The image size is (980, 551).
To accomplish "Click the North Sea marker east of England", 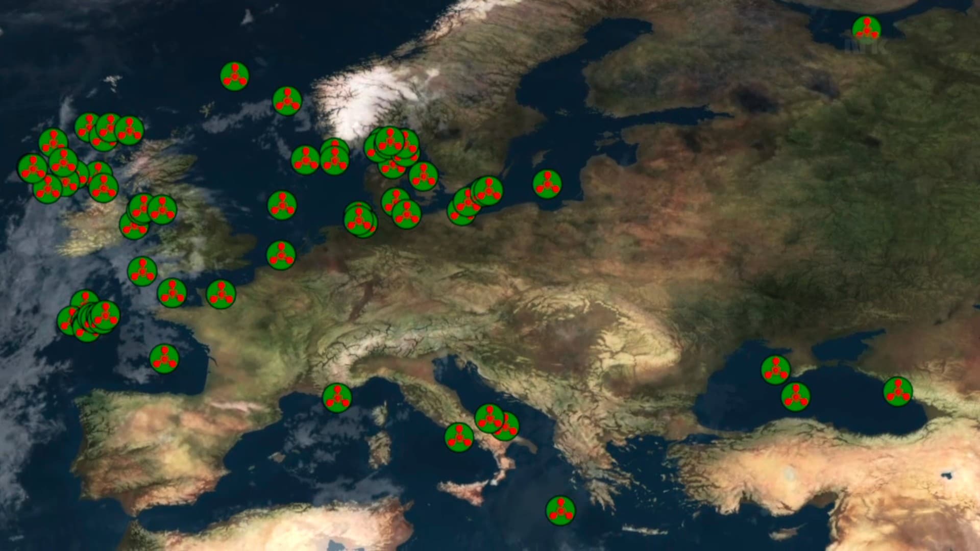I will (282, 206).
